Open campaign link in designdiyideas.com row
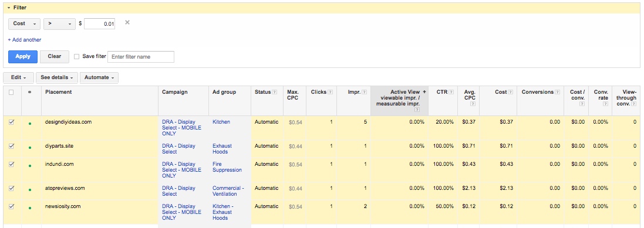Screen dimensions: 644x228 click(x=181, y=128)
